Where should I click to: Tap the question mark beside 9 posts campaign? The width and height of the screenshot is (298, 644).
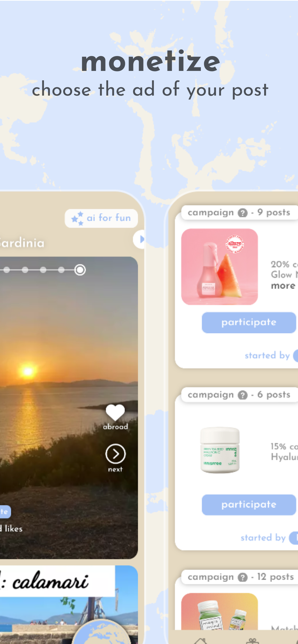coord(243,213)
